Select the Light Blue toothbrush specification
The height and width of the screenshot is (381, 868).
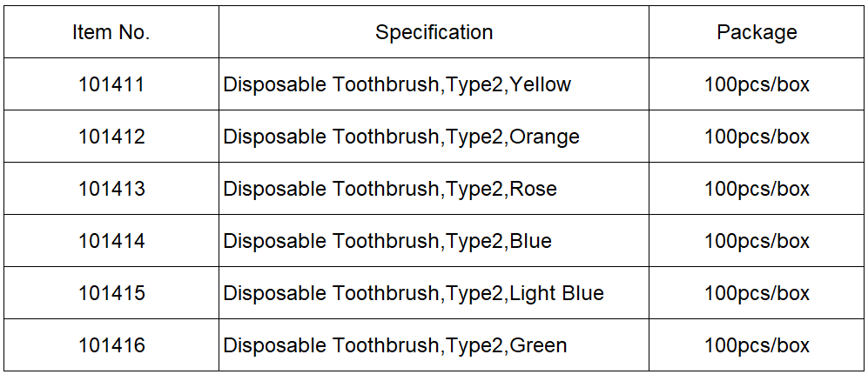click(434, 293)
